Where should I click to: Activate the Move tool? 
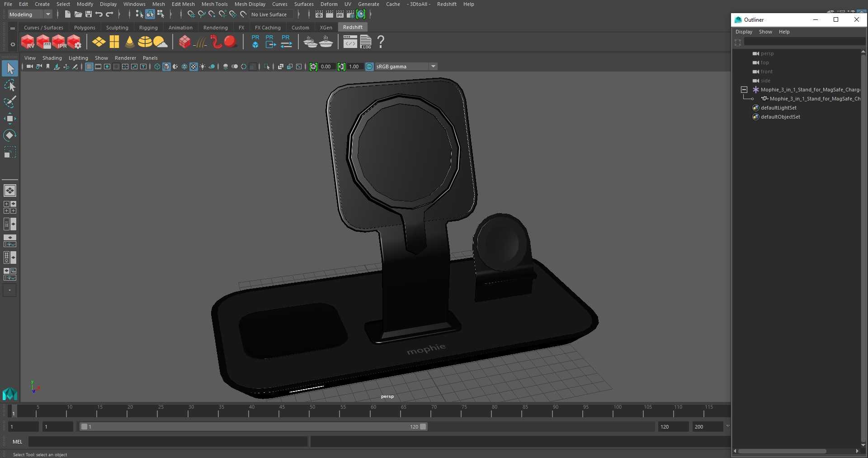[9, 119]
